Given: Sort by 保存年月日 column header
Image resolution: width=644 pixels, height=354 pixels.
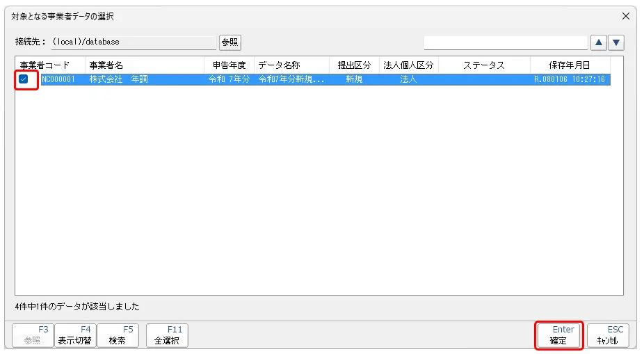Looking at the screenshot, I should (569, 65).
